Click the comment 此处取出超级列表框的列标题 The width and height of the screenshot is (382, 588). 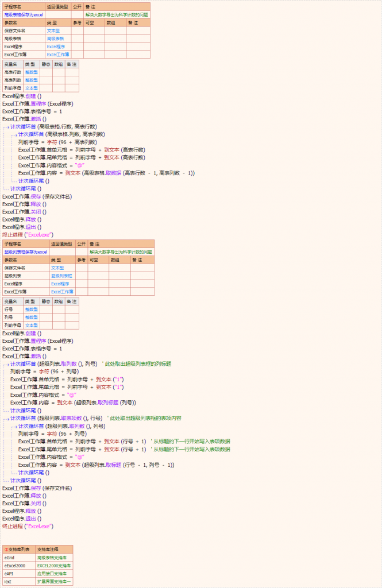coord(138,363)
